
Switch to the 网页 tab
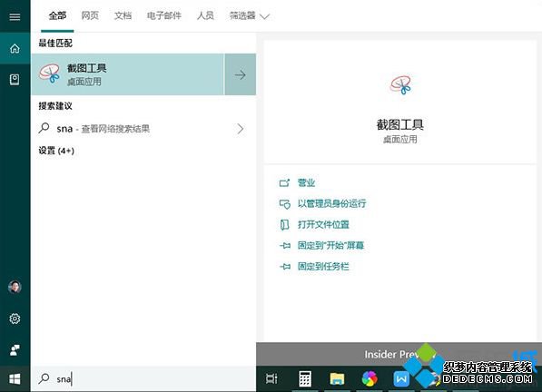click(90, 15)
